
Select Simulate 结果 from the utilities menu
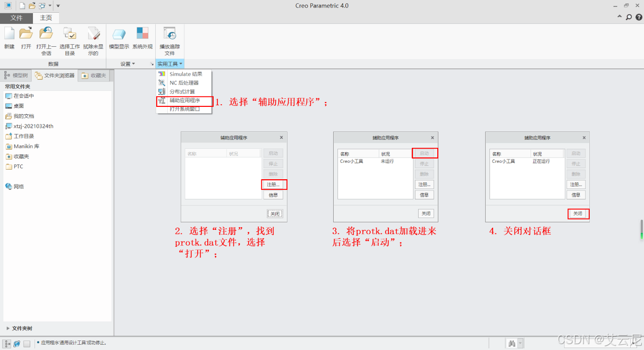click(184, 74)
